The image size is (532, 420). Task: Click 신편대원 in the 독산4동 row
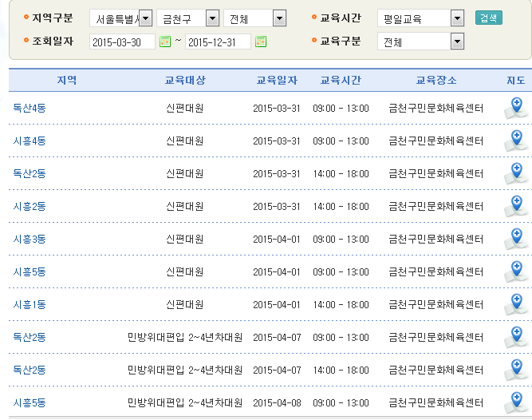pyautogui.click(x=185, y=108)
